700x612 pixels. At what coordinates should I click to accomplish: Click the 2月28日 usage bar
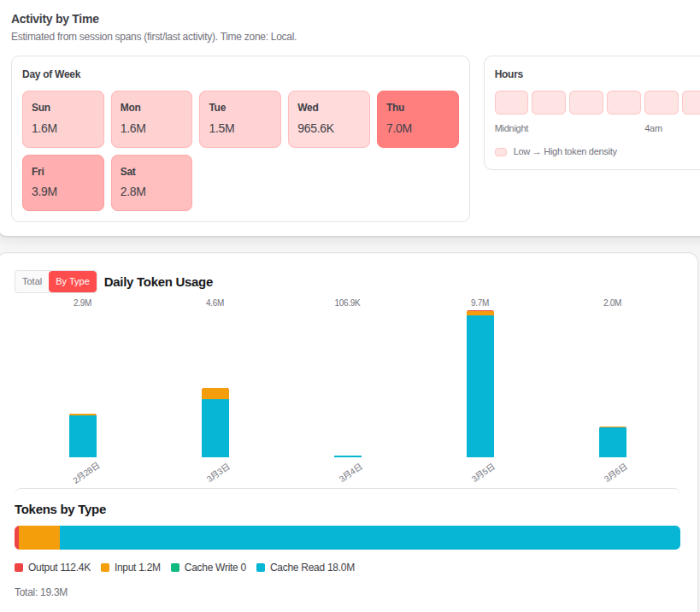point(83,436)
